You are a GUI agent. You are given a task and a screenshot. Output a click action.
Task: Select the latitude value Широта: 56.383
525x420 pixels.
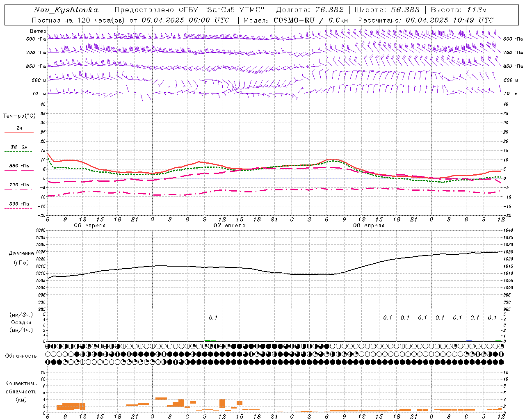(x=387, y=10)
